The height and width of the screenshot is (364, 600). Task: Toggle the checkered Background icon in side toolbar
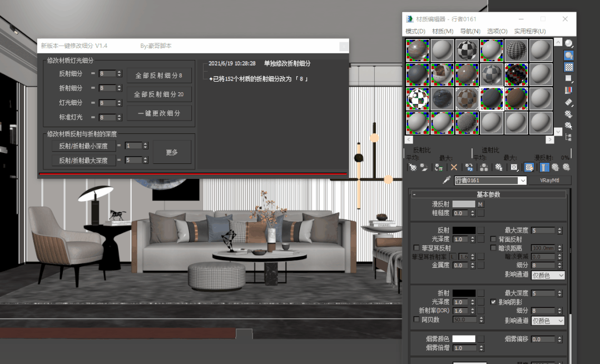(569, 67)
